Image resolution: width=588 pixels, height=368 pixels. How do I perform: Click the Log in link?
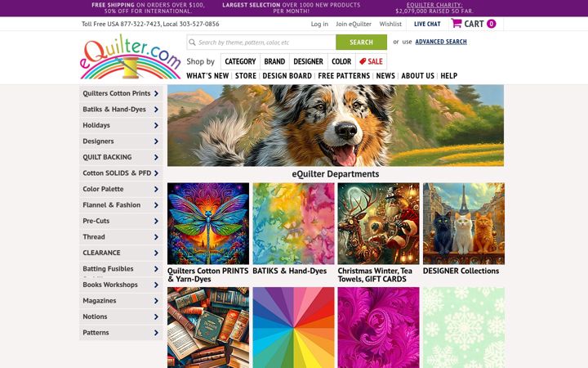click(x=319, y=24)
